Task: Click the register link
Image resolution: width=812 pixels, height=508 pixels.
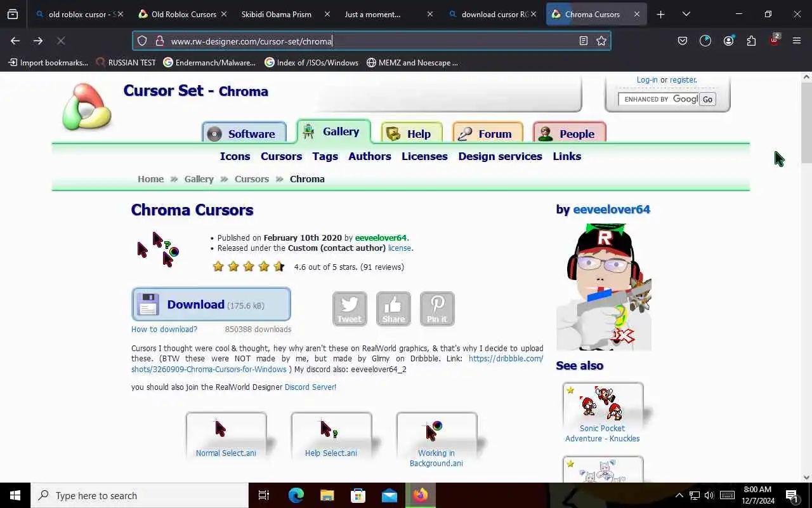Action: (683, 80)
